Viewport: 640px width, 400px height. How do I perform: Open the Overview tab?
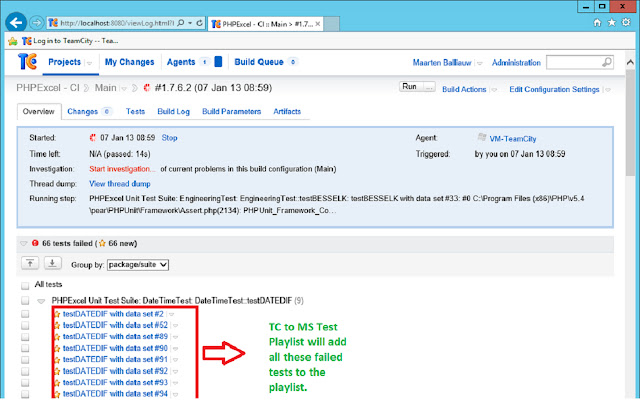click(x=39, y=111)
